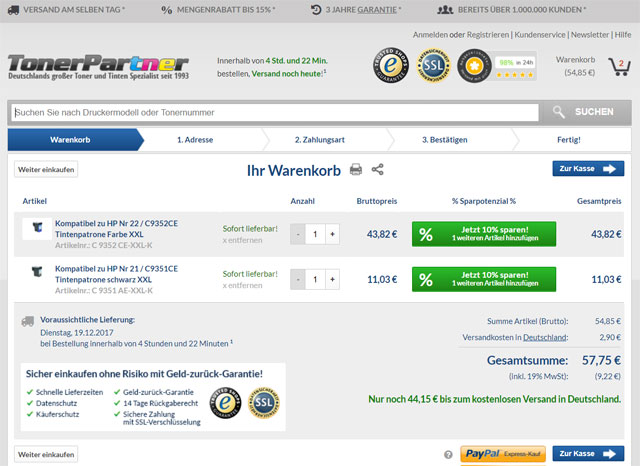
Task: Select quantity field for HP Nr 21 cartridge
Action: [315, 280]
